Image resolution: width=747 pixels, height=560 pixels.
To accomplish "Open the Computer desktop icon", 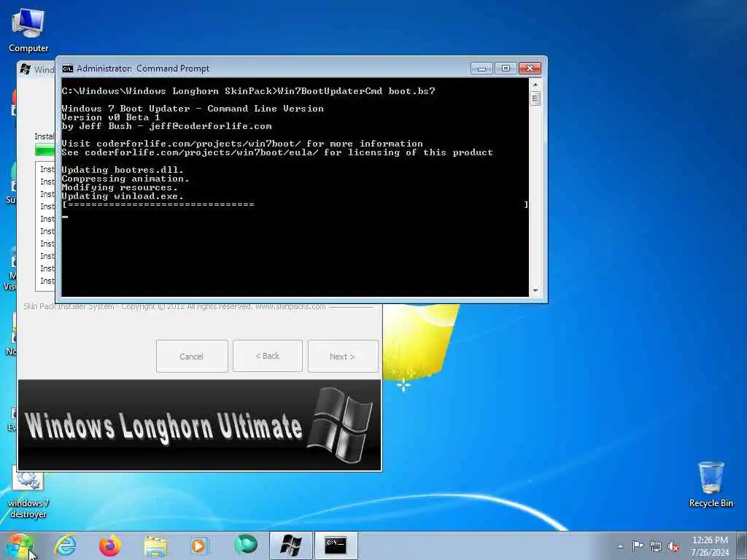I will [x=28, y=31].
